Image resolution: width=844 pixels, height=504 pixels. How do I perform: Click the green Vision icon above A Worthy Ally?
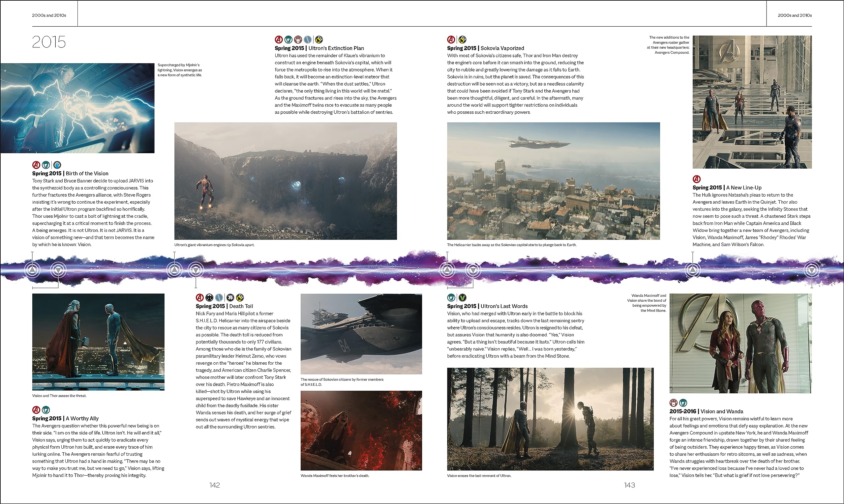point(46,410)
